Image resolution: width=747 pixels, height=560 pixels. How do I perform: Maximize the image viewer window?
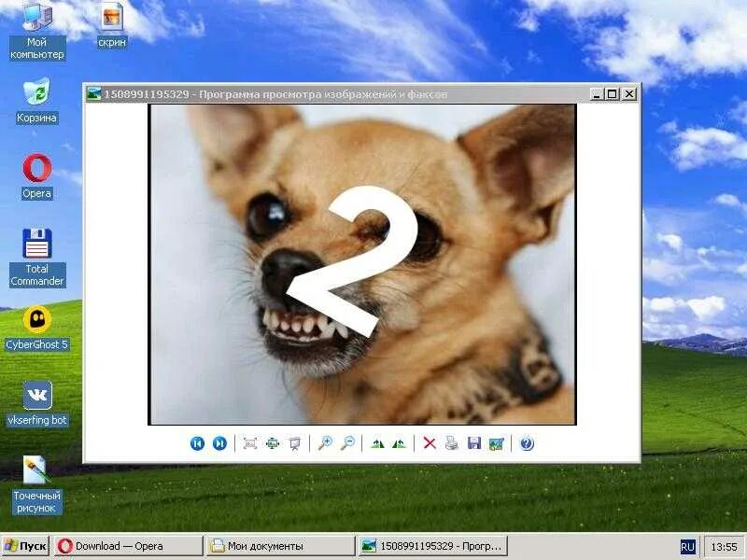(612, 94)
